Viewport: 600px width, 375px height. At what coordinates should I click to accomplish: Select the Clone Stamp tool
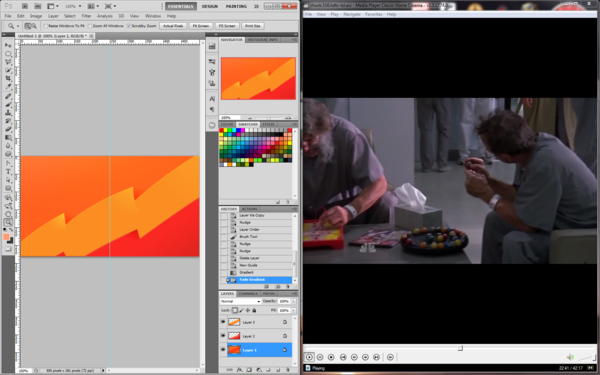8,112
